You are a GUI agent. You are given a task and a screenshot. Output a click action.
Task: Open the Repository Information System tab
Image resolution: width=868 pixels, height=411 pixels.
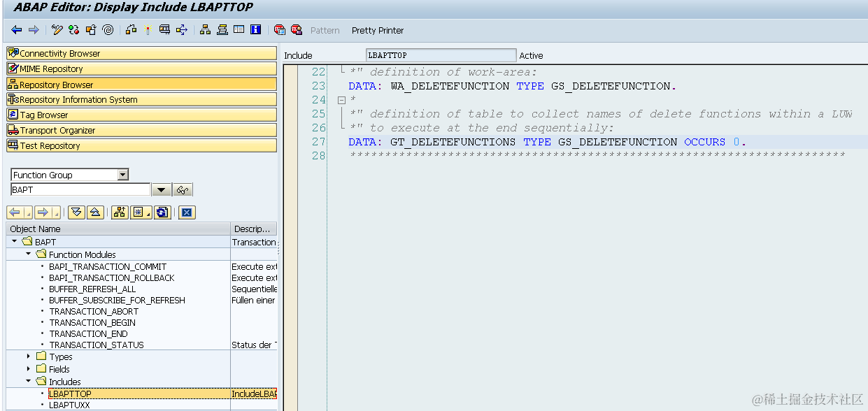pos(141,99)
